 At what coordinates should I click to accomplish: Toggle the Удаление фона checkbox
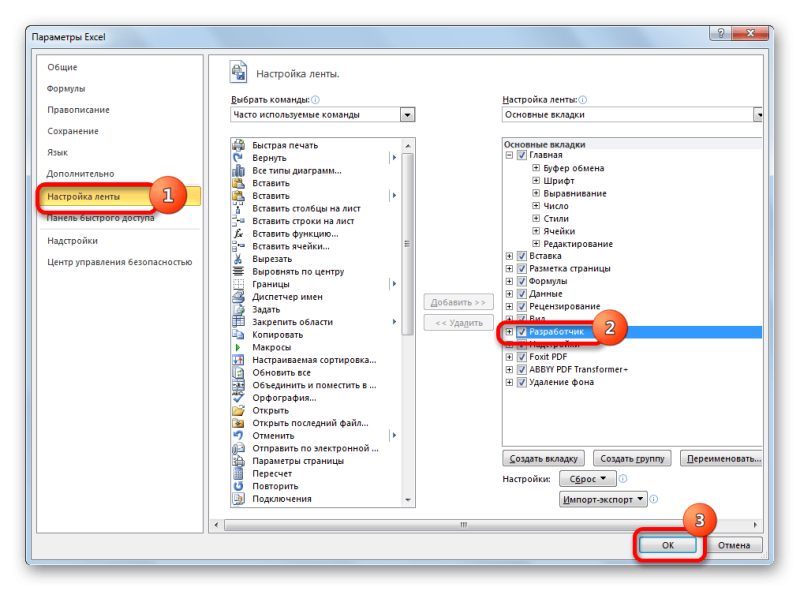pos(521,382)
